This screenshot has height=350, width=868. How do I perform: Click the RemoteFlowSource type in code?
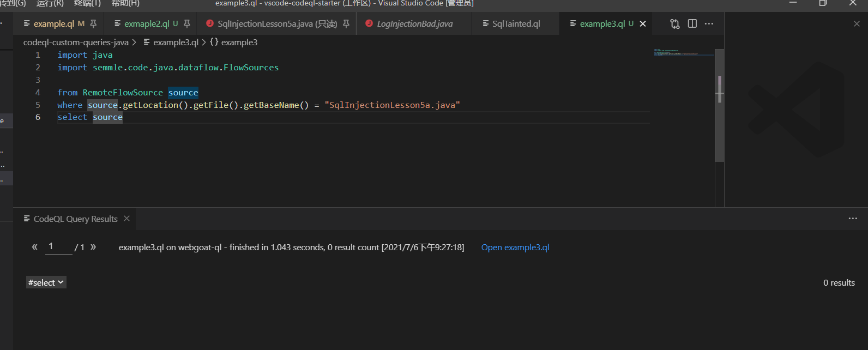(x=123, y=93)
